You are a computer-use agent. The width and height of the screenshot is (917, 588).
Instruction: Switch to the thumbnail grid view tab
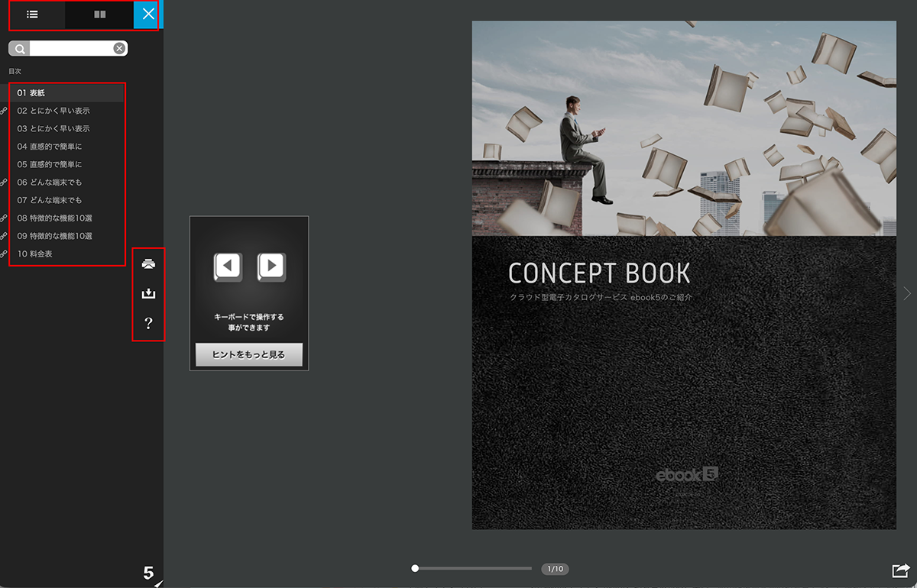coord(99,15)
